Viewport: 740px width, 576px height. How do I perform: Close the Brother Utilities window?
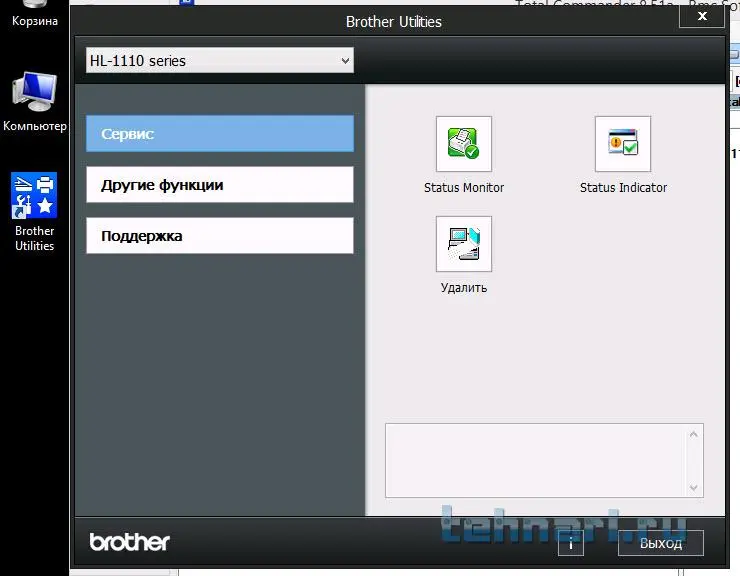[702, 17]
